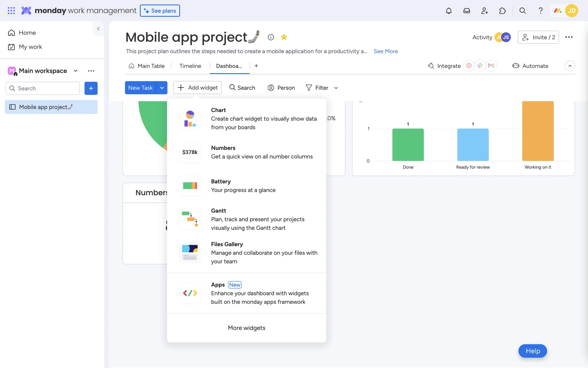Collapse the board header
Screen dimensions: 588x368
click(x=570, y=66)
